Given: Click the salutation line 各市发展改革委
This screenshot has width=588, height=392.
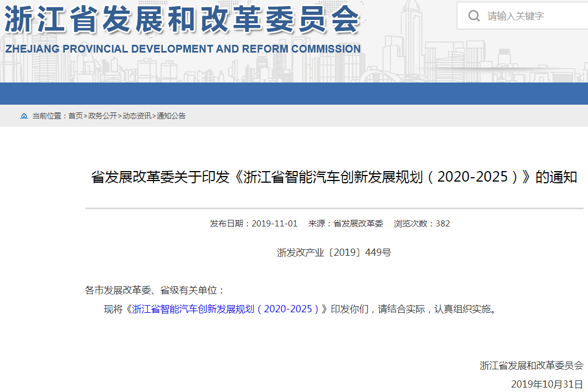Looking at the screenshot, I should coord(155,290).
